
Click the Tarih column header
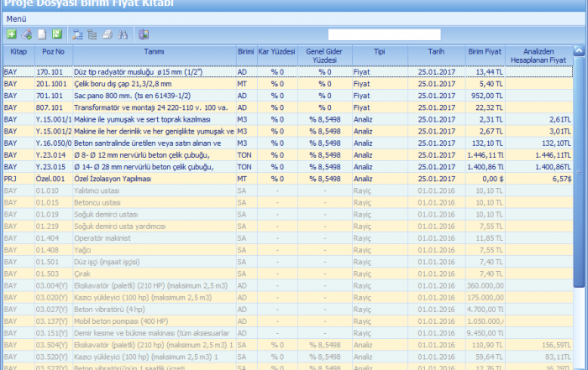(x=434, y=51)
